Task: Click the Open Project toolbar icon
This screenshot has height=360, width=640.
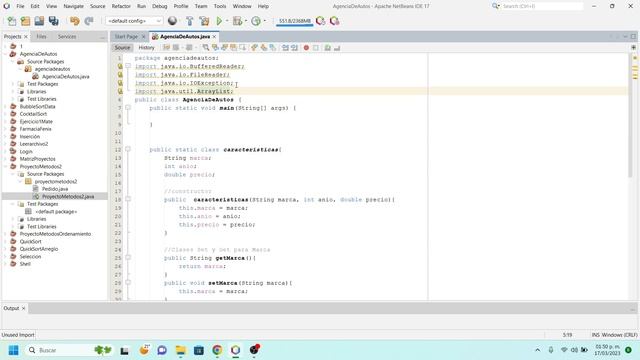Action: click(x=39, y=21)
